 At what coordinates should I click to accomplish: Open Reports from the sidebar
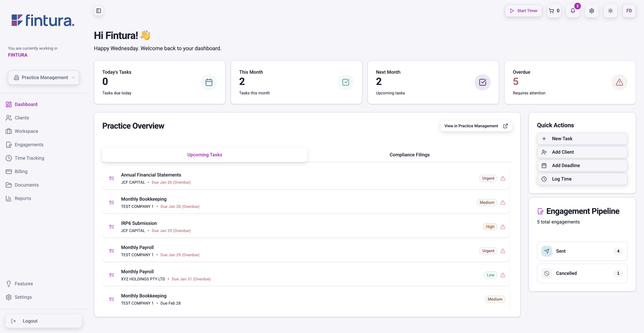(x=23, y=198)
